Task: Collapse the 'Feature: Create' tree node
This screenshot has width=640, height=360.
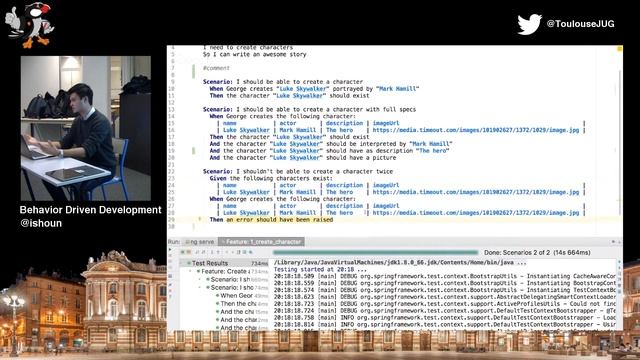Action: 190,271
